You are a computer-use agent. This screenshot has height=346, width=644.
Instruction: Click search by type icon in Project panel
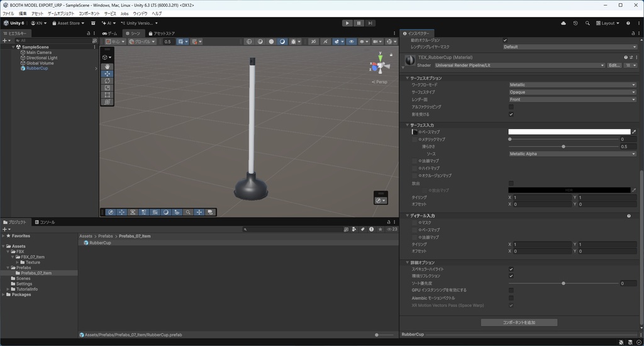354,229
